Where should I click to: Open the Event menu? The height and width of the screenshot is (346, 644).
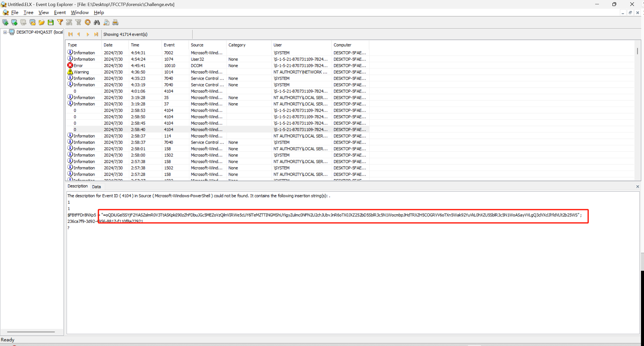(x=60, y=12)
